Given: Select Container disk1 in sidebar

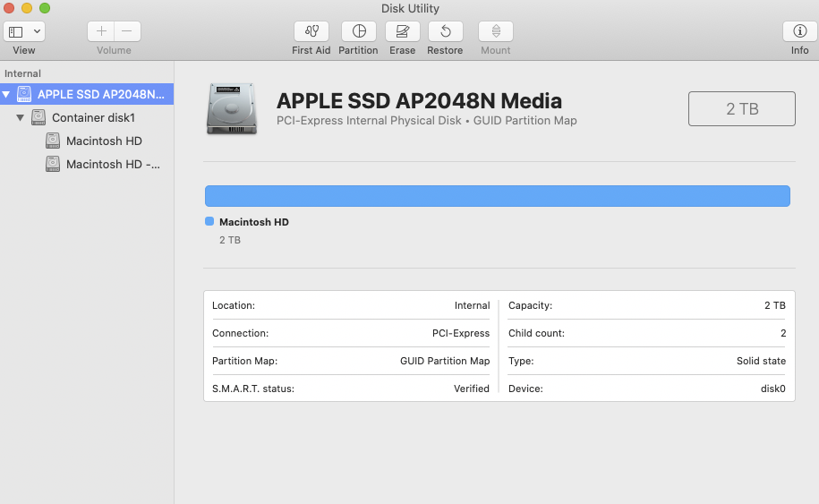Looking at the screenshot, I should 93,117.
